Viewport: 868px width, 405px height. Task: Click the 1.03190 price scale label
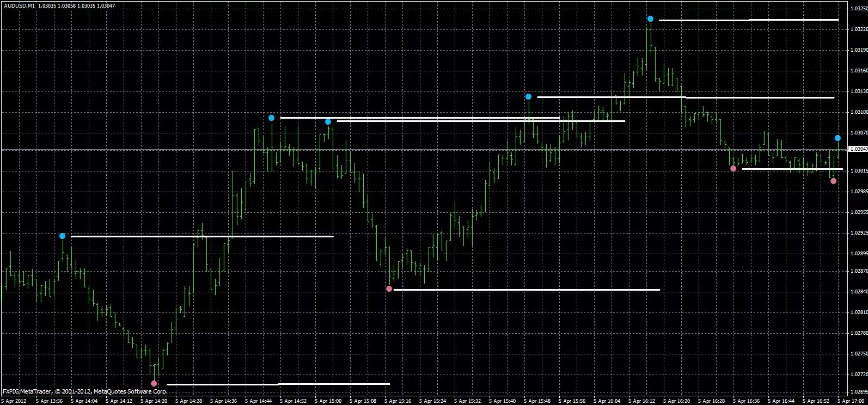click(x=858, y=50)
